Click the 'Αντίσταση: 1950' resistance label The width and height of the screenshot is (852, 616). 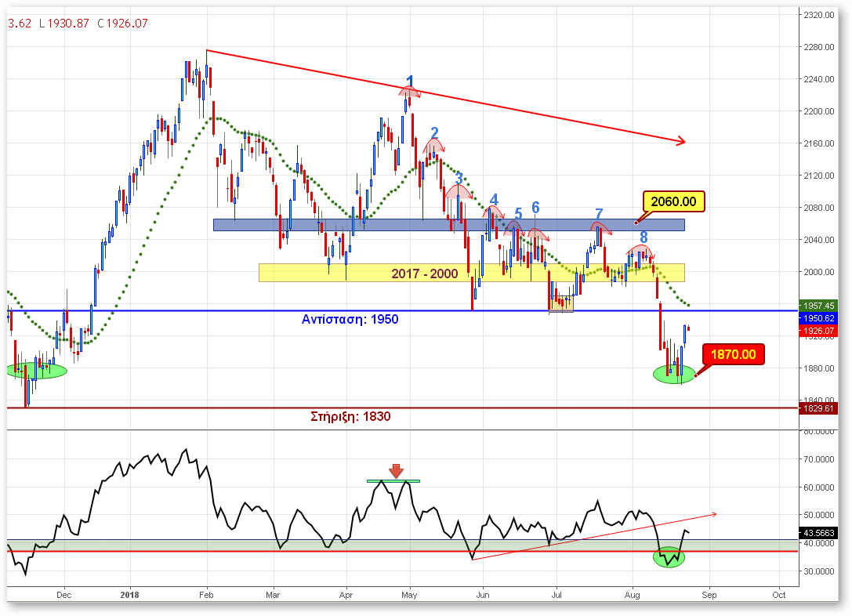click(350, 320)
